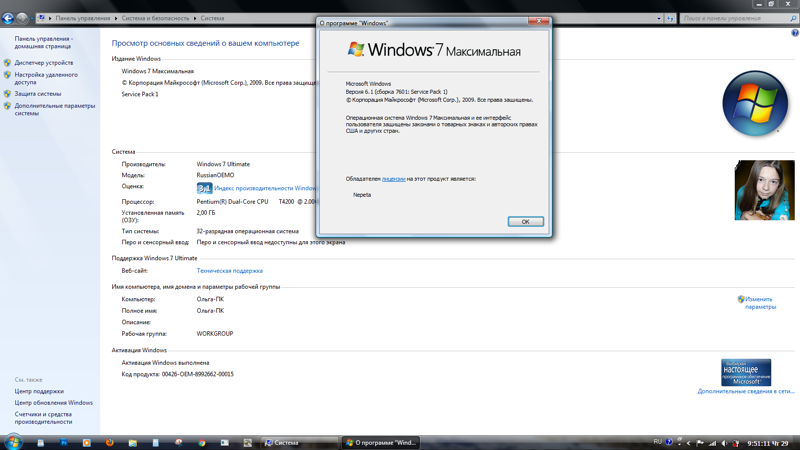Open Защита системы link
Viewport: 800px width, 450px height.
[38, 94]
